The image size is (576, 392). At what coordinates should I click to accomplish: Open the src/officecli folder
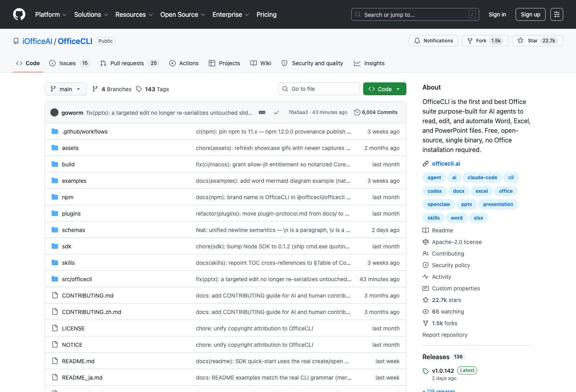77,279
